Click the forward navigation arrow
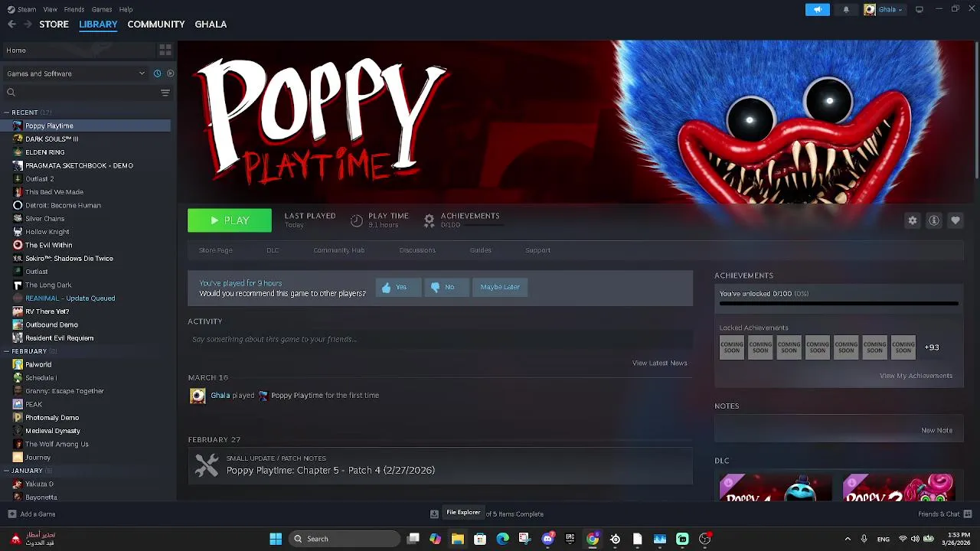This screenshot has height=551, width=980. pyautogui.click(x=28, y=24)
